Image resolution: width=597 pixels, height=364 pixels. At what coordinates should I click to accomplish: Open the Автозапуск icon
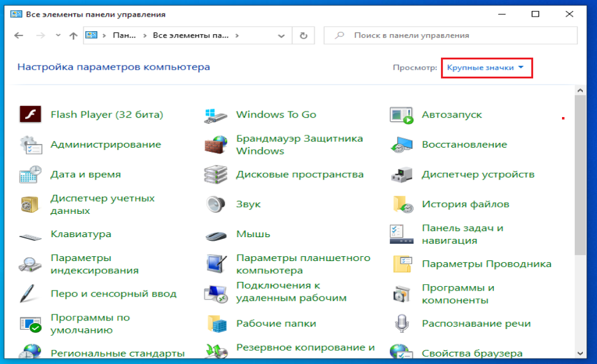pos(402,116)
